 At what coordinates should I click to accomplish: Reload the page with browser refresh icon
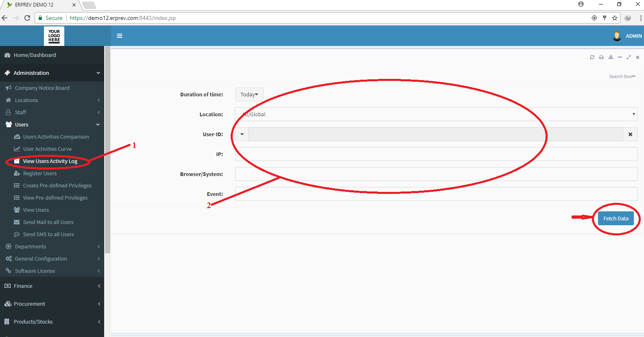point(27,18)
